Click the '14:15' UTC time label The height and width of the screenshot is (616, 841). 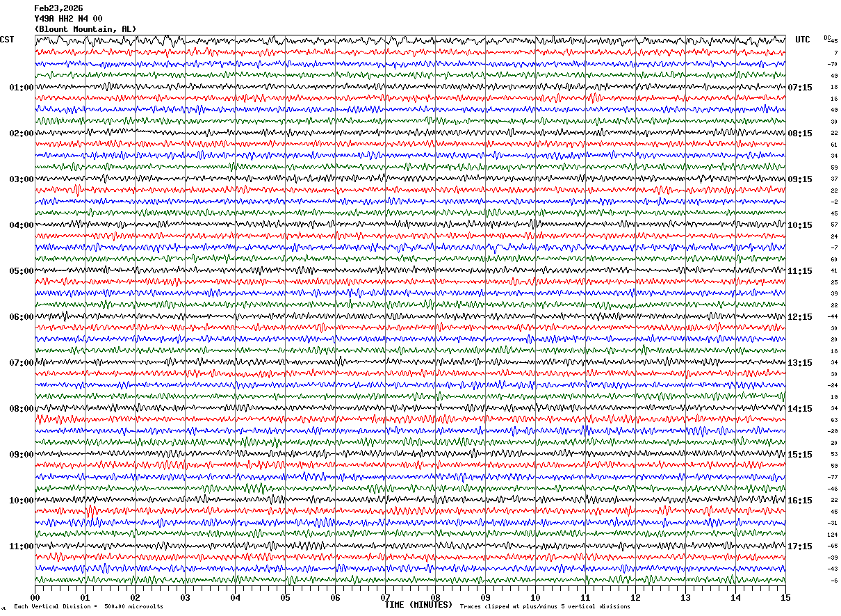[x=800, y=409]
